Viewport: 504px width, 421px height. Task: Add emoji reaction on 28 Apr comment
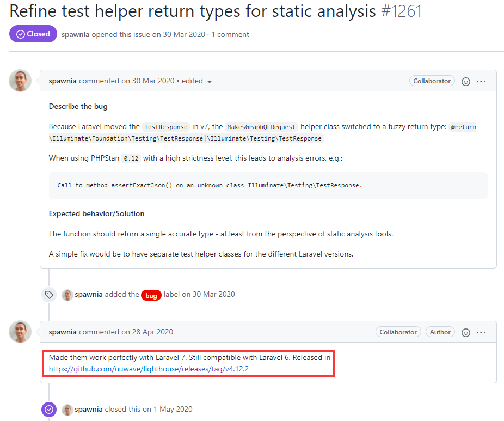pos(466,332)
